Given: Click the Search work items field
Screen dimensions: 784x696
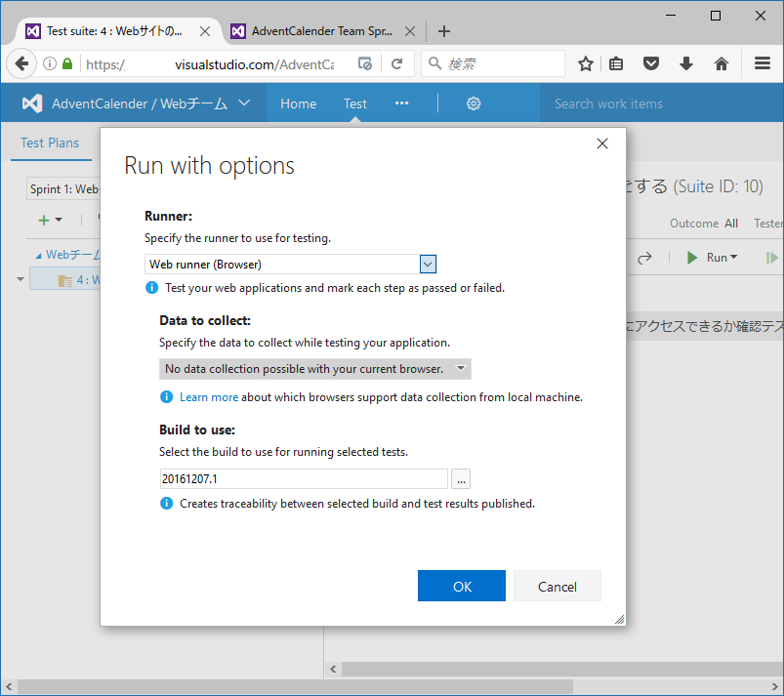Looking at the screenshot, I should tap(661, 103).
